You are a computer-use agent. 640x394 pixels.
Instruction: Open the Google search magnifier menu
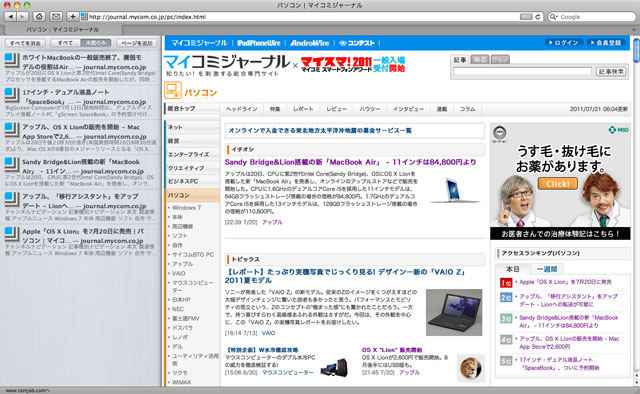553,17
